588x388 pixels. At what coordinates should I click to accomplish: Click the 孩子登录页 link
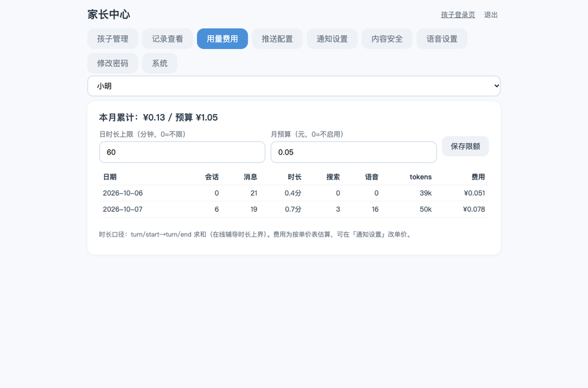(458, 15)
